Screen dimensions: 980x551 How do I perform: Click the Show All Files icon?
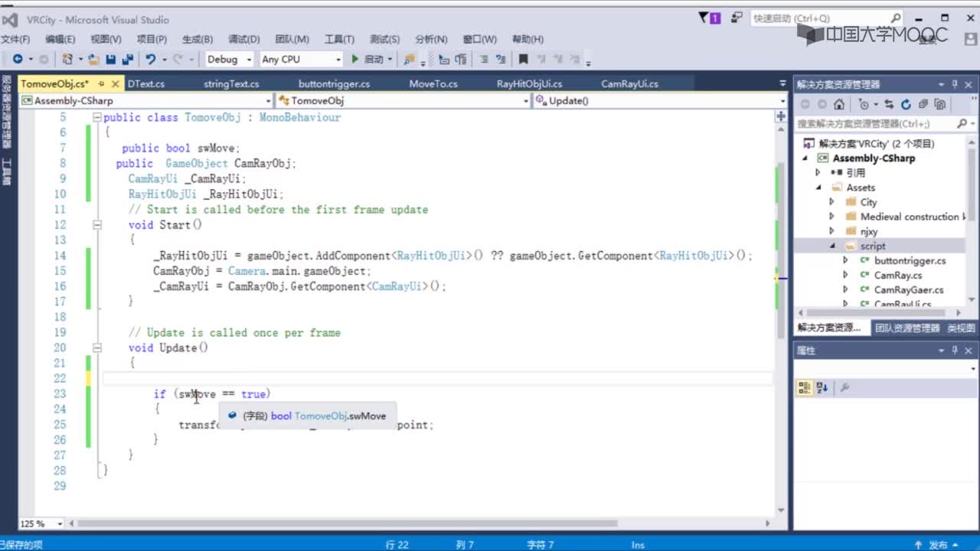(x=940, y=105)
